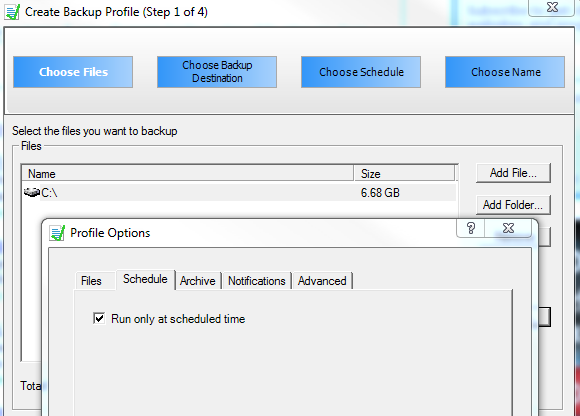Viewport: 580px width, 416px height.
Task: Click the Profile Options dialog title icon
Action: (57, 233)
